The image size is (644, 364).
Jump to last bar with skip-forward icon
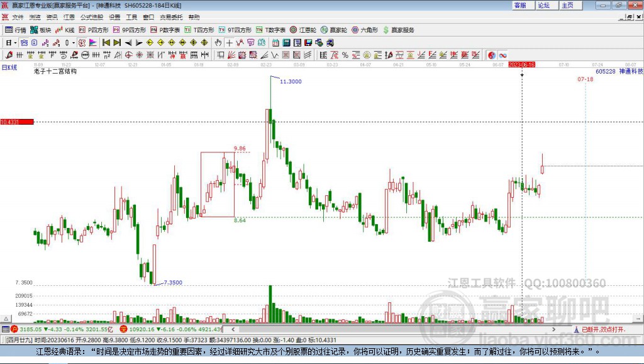tap(117, 43)
